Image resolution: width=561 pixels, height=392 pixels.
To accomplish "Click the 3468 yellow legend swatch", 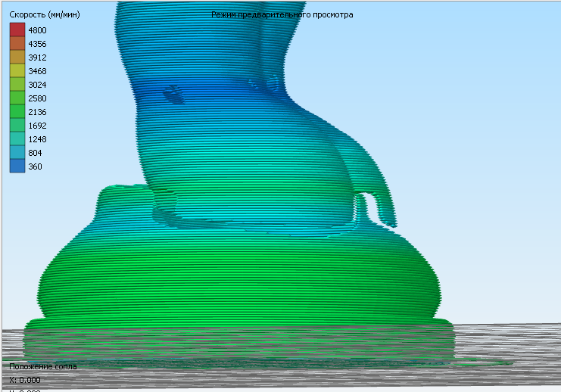I will [x=17, y=70].
